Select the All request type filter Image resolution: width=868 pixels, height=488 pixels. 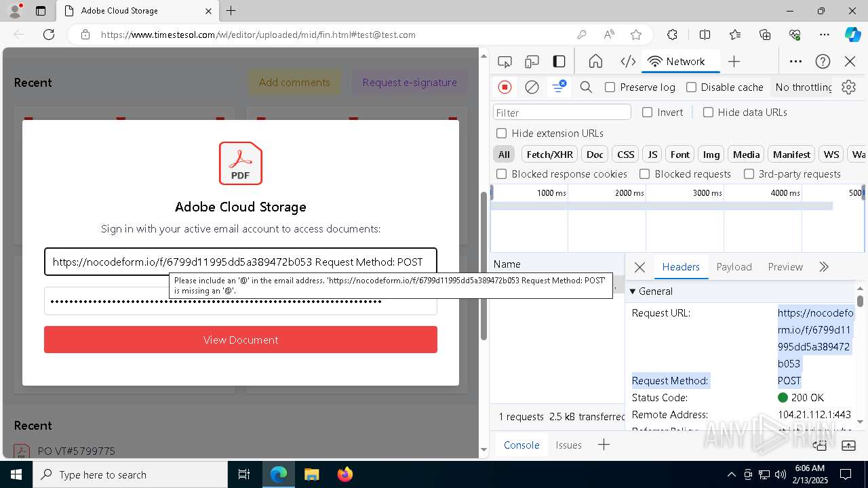tap(504, 155)
